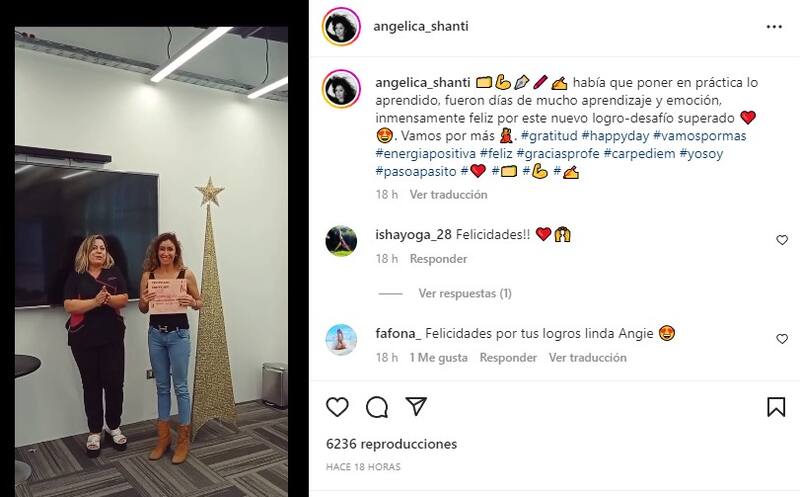Screen dimensions: 800x497
Task: Share post via paper plane icon
Action: click(x=416, y=406)
